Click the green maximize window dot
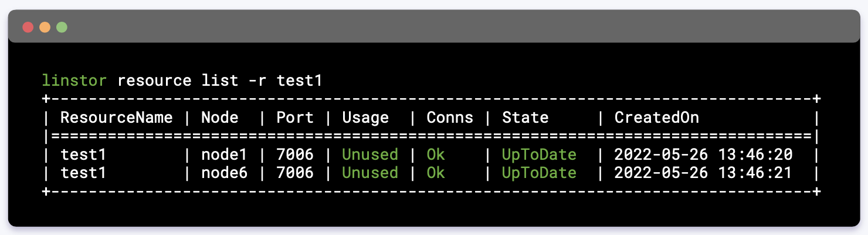This screenshot has width=868, height=235. [x=62, y=27]
